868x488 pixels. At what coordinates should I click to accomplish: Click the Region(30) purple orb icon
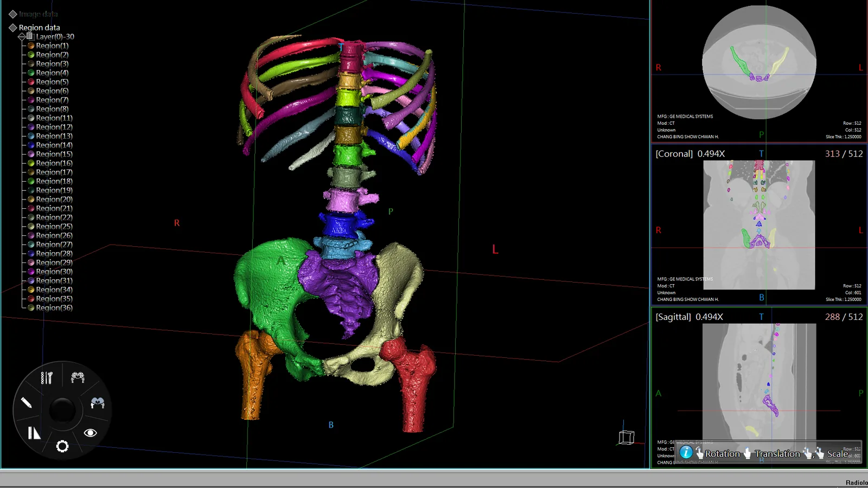point(31,272)
